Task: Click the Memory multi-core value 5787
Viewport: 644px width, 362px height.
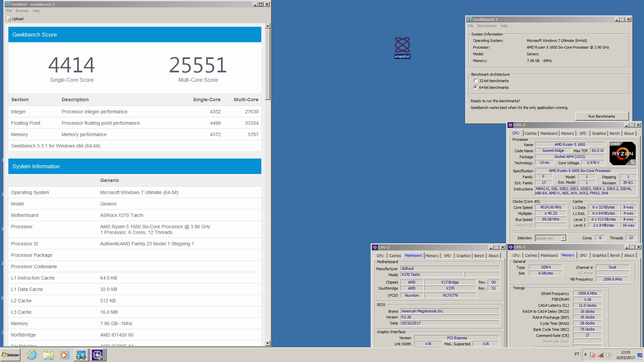Action: 253,134
